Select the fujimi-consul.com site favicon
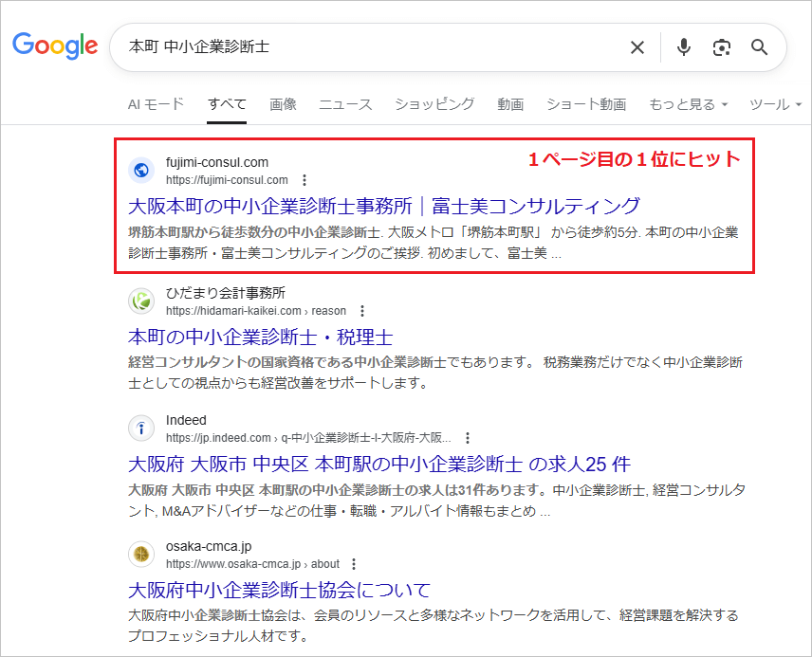Image resolution: width=812 pixels, height=657 pixels. point(140,169)
